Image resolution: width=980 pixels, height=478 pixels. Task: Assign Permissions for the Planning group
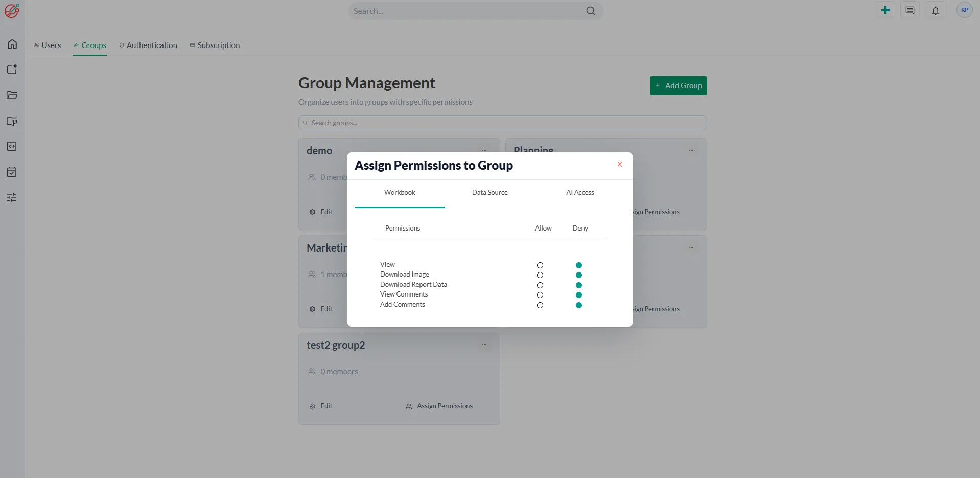coord(657,212)
